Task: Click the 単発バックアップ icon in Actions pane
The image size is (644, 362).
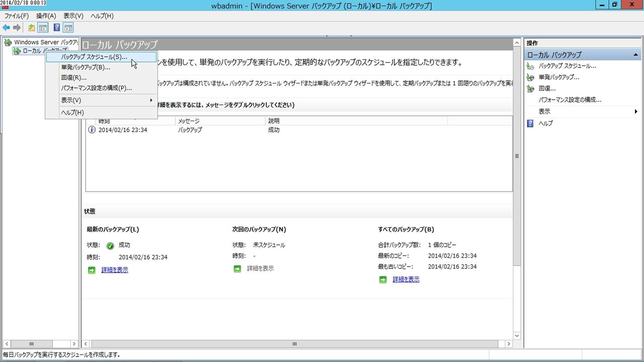Action: tap(530, 77)
